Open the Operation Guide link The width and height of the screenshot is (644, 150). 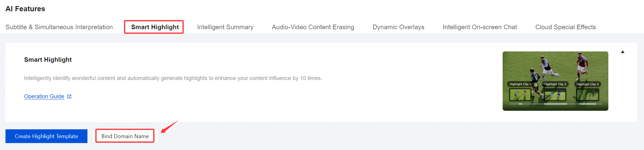[44, 96]
